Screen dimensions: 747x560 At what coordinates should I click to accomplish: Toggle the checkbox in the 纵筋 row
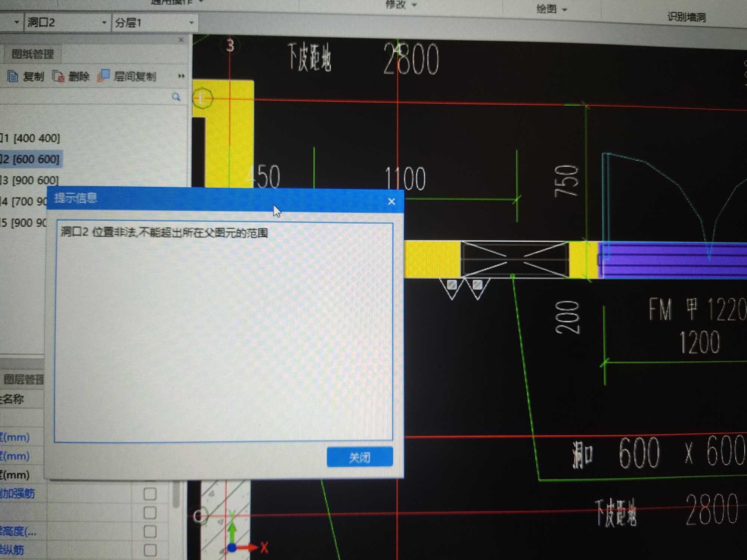click(x=150, y=550)
